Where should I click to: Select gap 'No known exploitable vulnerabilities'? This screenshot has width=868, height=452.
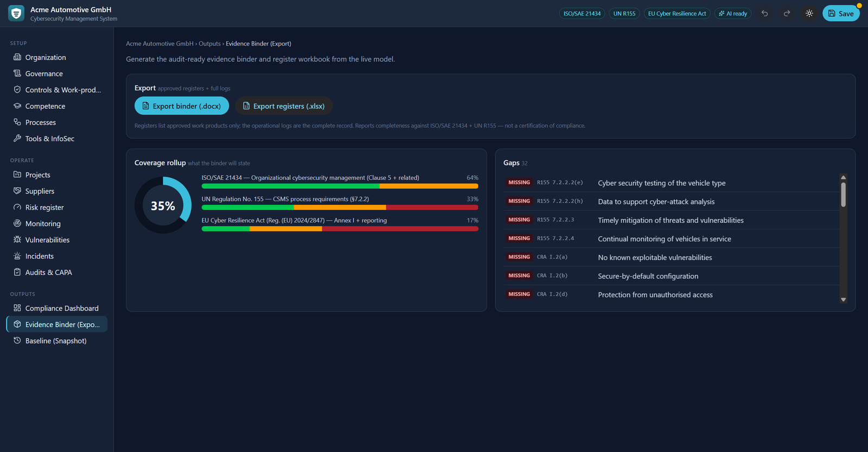[671, 257]
